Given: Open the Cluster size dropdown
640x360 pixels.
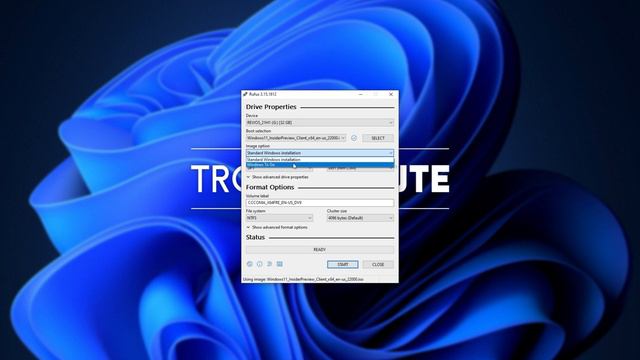Looking at the screenshot, I should coord(360,218).
